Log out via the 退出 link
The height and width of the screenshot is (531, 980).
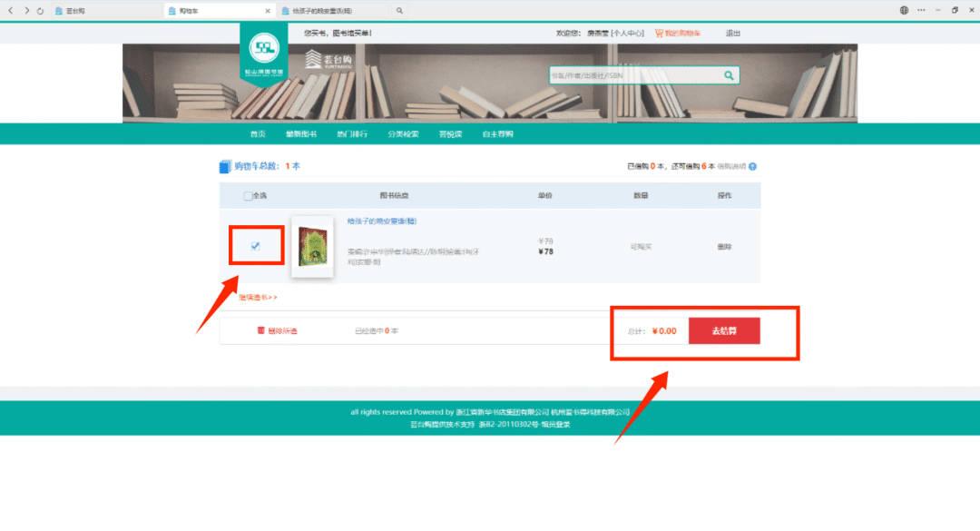(732, 34)
